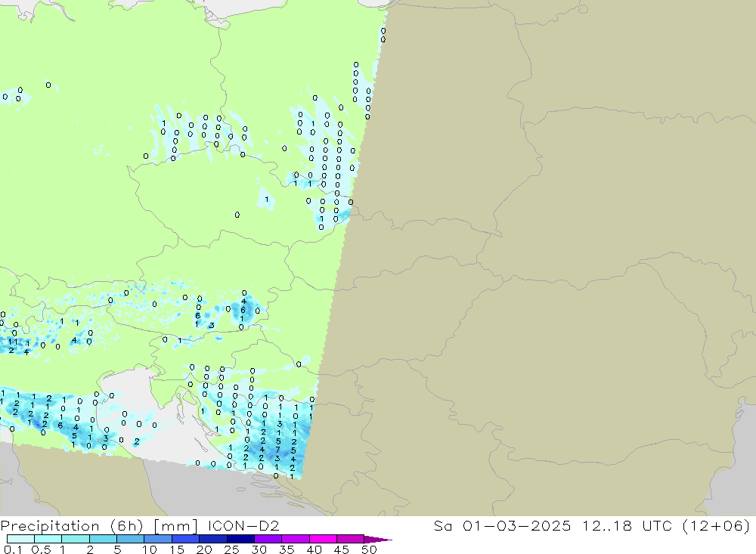Click the 40–45 mm magenta legend swatch
Screen dimensions: 756x554
(323, 539)
